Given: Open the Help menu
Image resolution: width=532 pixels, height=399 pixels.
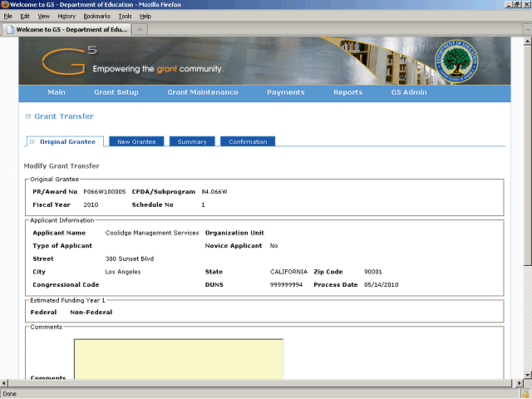Looking at the screenshot, I should click(145, 17).
